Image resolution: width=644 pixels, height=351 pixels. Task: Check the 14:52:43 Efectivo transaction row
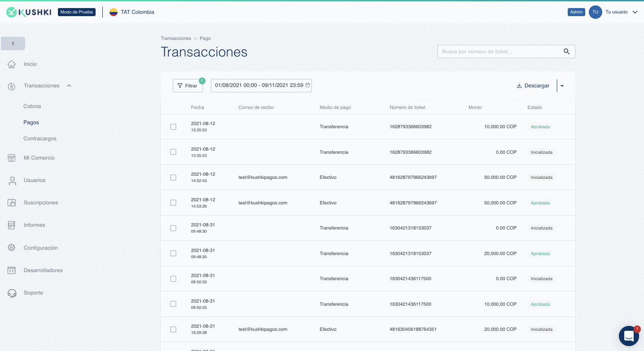click(173, 178)
